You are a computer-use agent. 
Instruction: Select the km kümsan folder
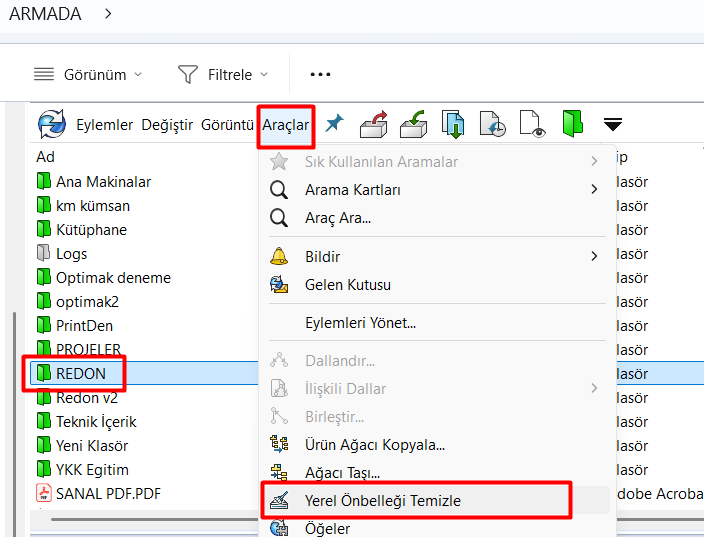93,206
